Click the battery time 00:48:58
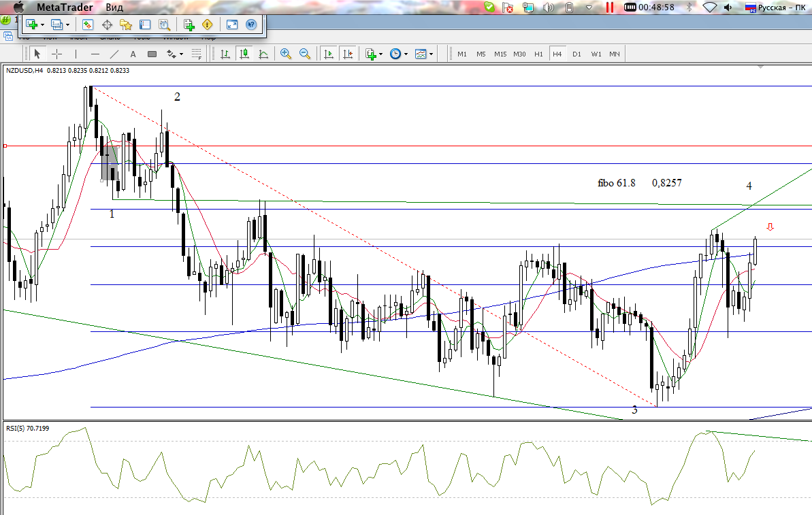This screenshot has height=515, width=812. (649, 7)
